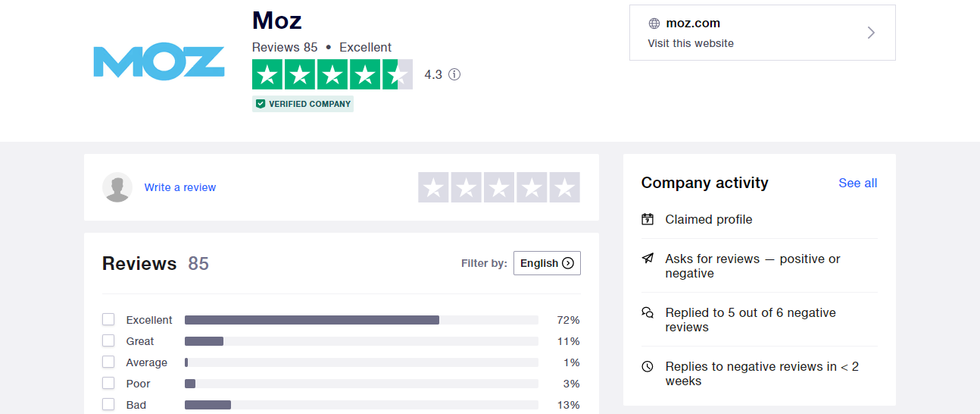Tick the Average rating checkbox

point(108,362)
